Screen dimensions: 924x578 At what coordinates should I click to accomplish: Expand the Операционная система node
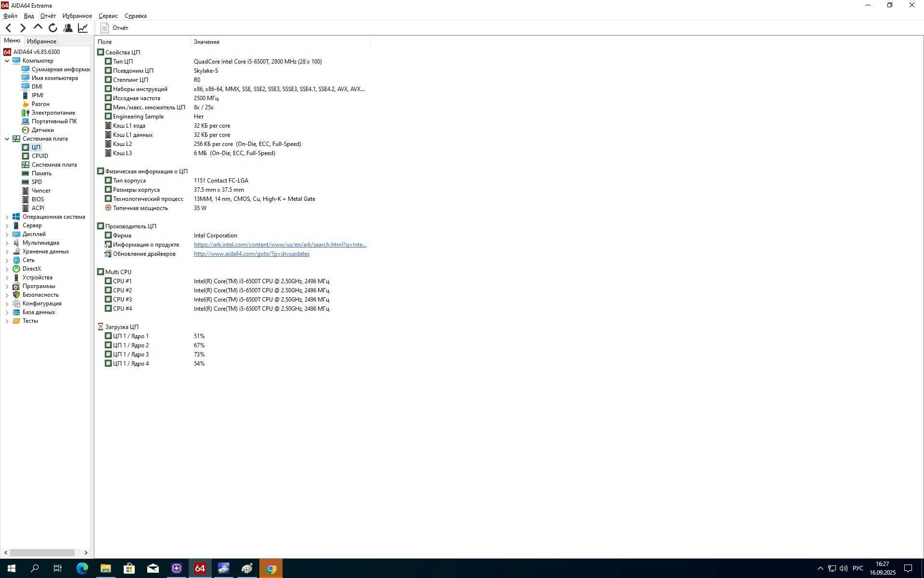click(x=7, y=217)
